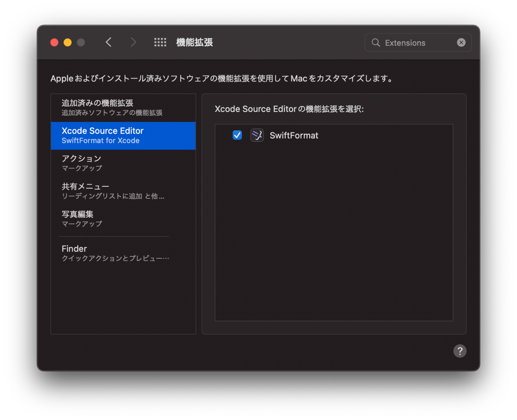
Task: Close the window with red button
Action: tap(54, 42)
